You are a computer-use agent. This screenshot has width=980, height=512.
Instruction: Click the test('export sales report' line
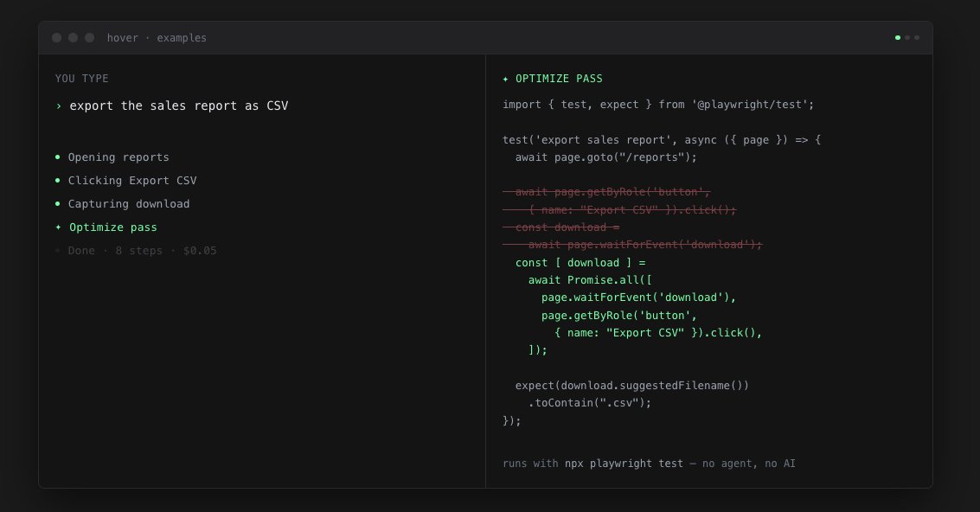pos(662,140)
